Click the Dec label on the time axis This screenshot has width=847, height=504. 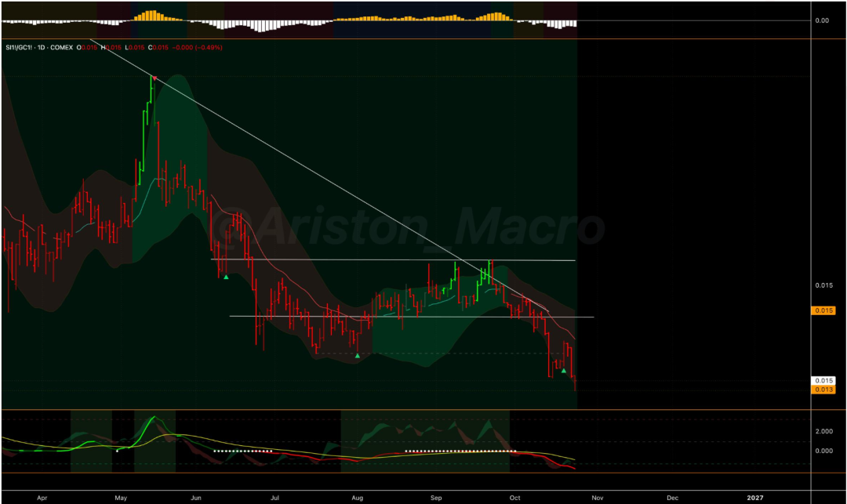pyautogui.click(x=673, y=498)
